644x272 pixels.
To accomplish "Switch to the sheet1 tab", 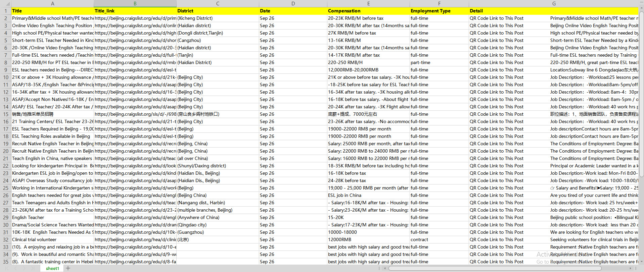I will coord(52,268).
